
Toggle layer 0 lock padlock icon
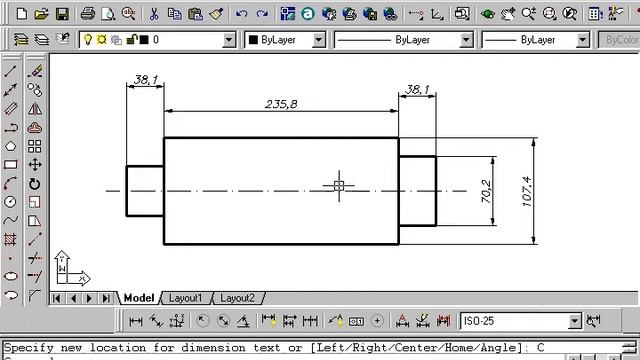pos(131,40)
